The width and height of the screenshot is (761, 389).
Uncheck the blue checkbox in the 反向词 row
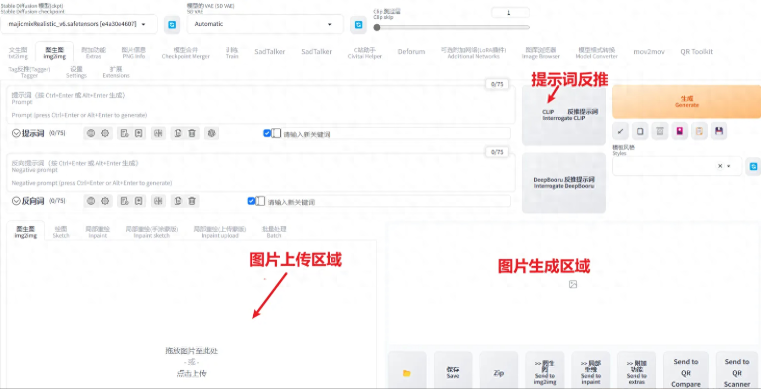(251, 201)
